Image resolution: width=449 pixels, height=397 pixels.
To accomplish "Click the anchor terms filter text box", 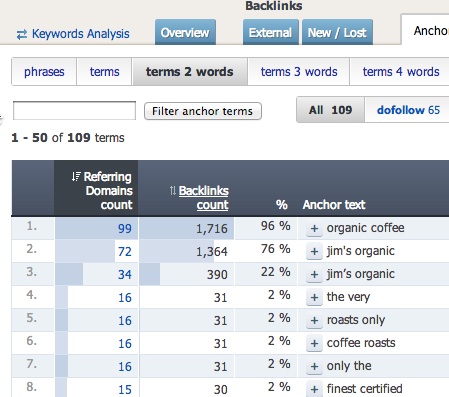I will (x=74, y=110).
